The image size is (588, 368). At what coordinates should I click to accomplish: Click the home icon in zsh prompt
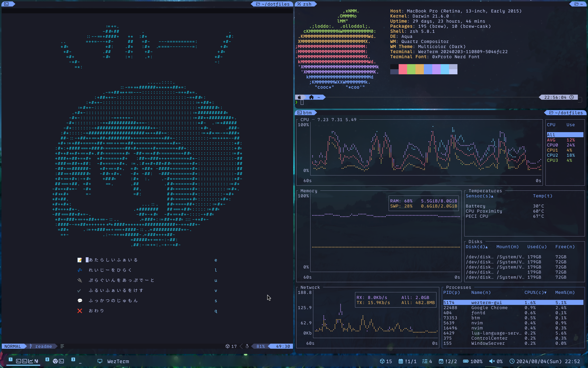pos(311,97)
